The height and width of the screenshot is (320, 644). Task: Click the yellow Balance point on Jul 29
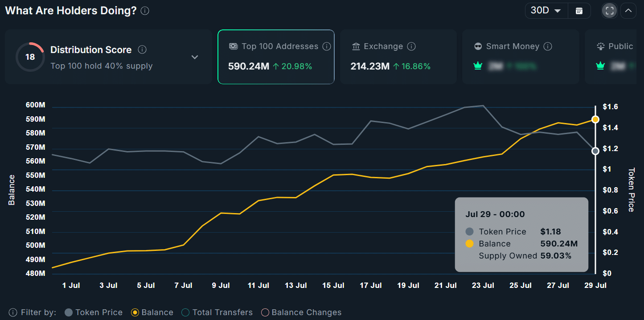595,119
